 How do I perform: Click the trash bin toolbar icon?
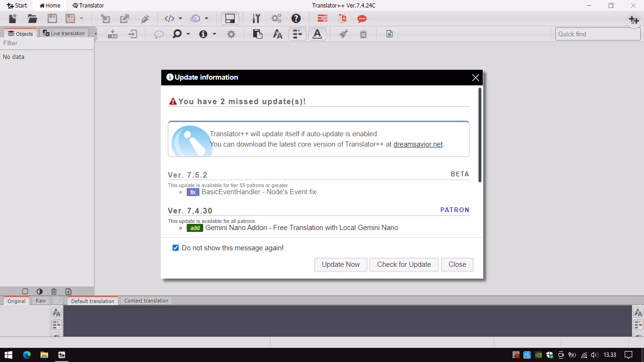(x=363, y=34)
